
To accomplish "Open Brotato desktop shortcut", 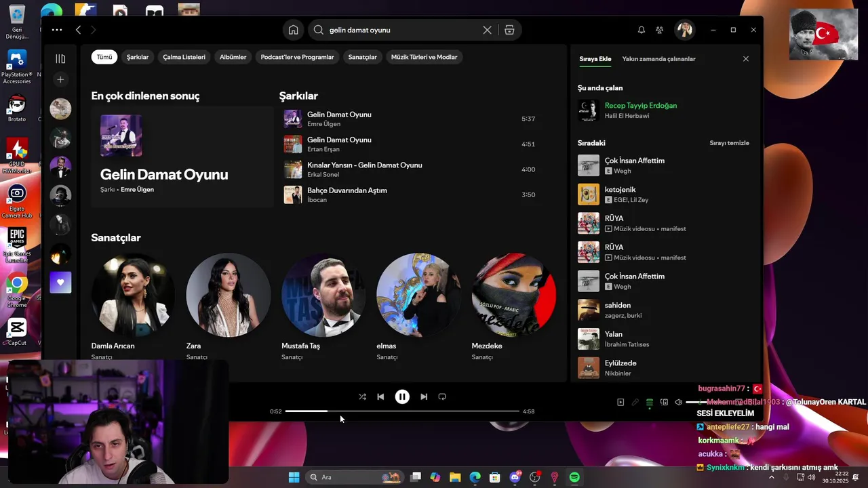I will coord(17,108).
